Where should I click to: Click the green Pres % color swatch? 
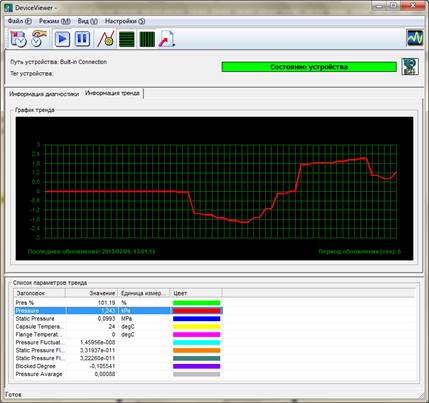[197, 303]
